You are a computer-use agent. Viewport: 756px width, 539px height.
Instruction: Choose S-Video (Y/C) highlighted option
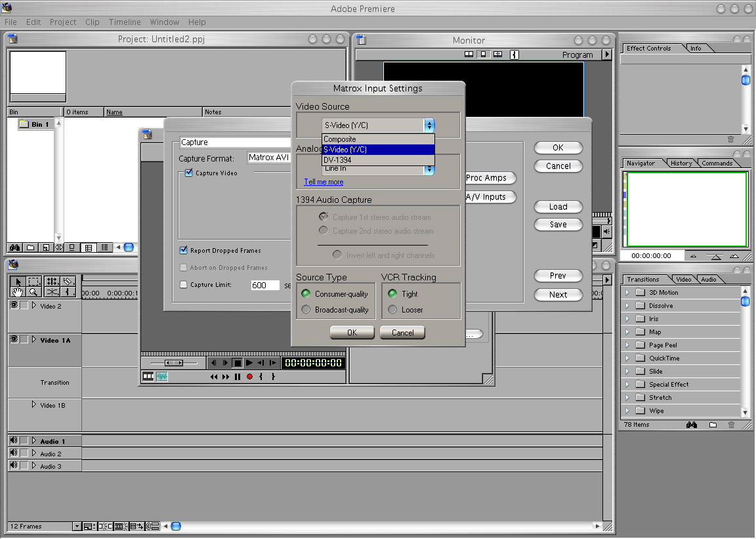coord(379,150)
